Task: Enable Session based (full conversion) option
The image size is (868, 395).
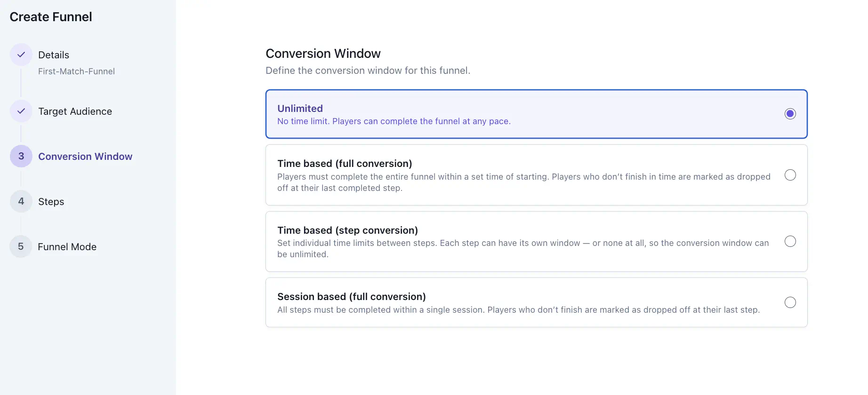Action: (790, 302)
